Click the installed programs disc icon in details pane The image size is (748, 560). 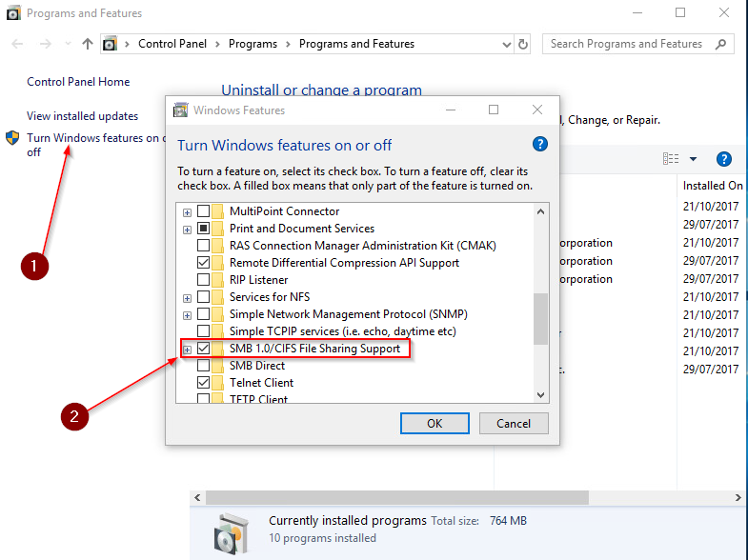tap(232, 533)
